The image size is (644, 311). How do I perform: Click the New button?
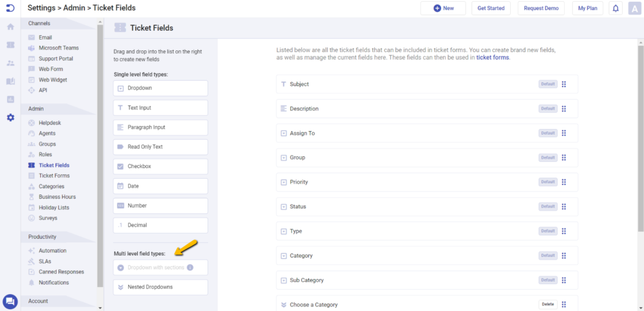click(x=443, y=8)
